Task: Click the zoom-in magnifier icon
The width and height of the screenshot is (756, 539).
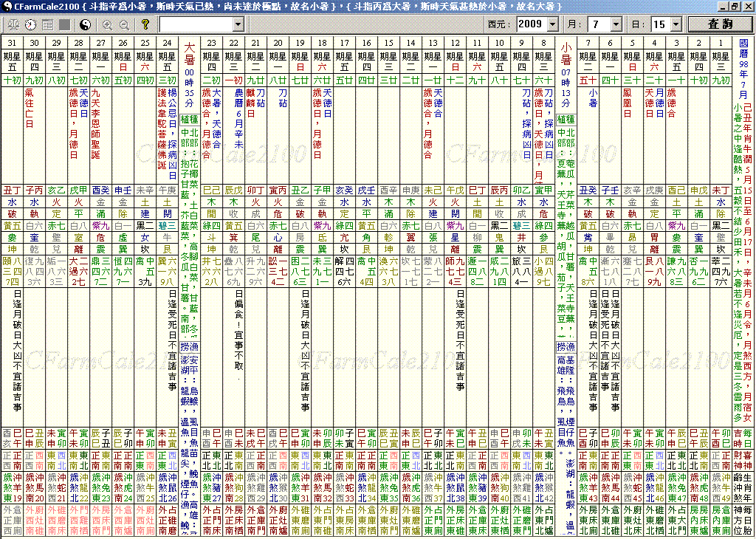Action: coord(108,26)
